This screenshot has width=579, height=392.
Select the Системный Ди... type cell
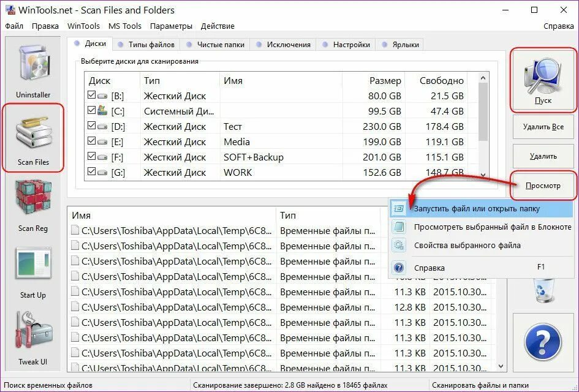point(179,111)
